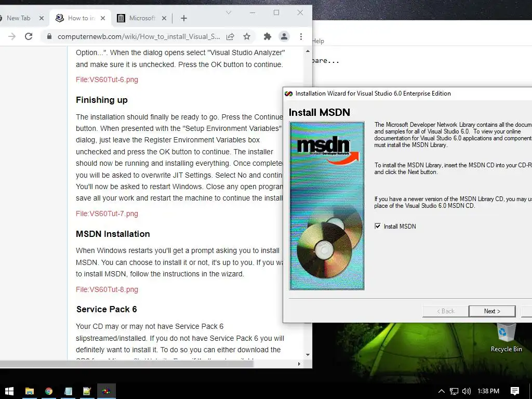Open the Help menu in background window
This screenshot has width=532, height=399.
(x=318, y=41)
